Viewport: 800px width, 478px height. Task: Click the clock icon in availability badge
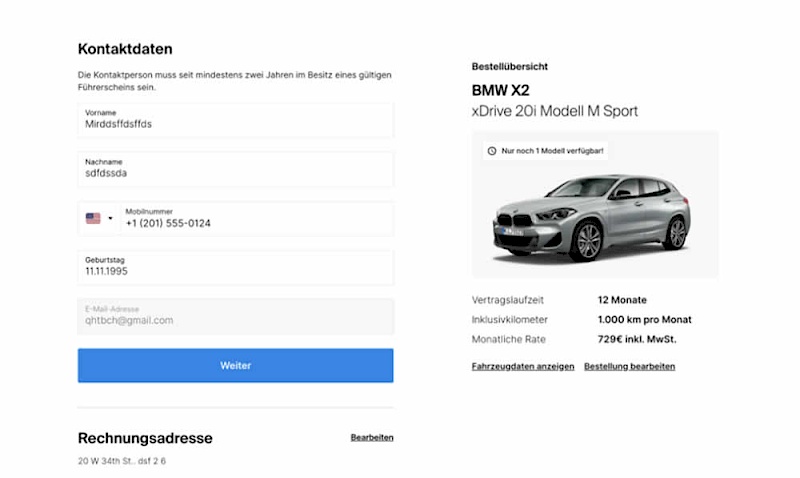coord(491,151)
